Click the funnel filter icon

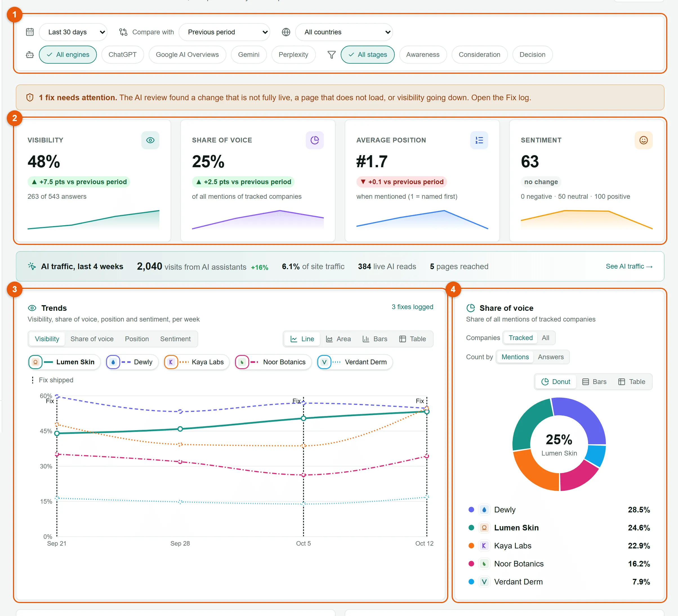[332, 54]
